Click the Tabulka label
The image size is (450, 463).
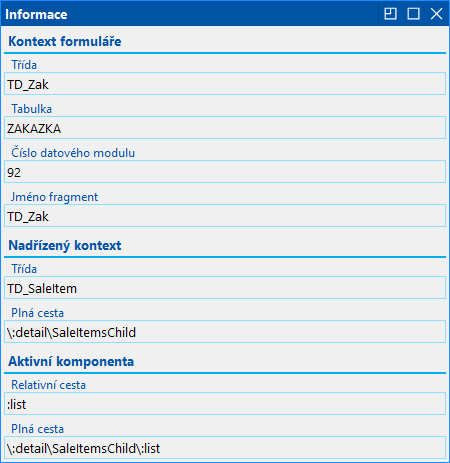coord(32,109)
